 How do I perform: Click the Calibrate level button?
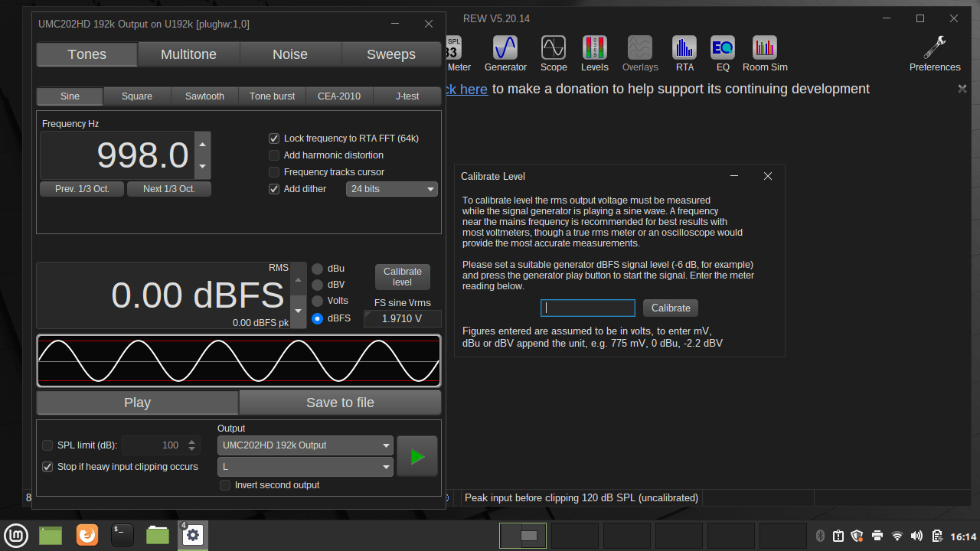[403, 276]
